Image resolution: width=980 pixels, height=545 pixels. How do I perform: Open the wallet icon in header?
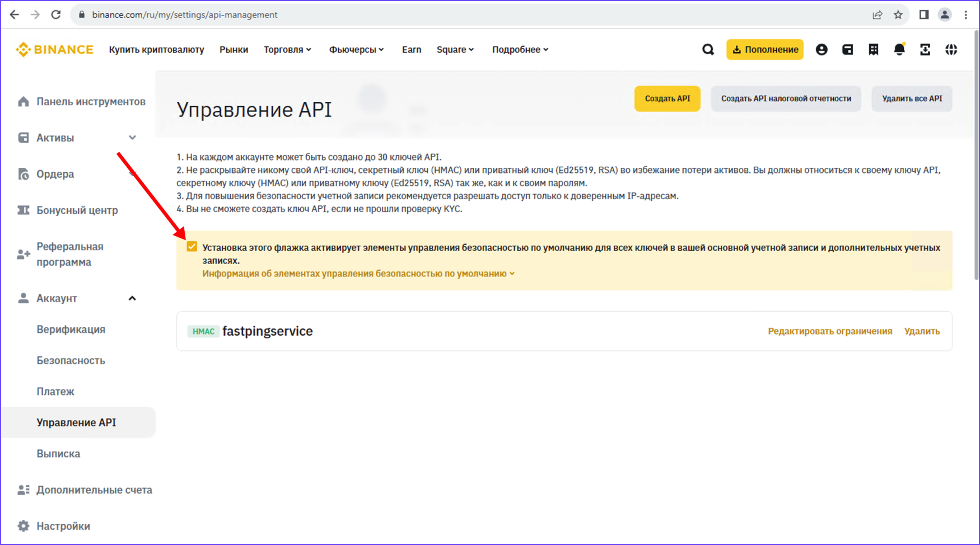tap(847, 50)
